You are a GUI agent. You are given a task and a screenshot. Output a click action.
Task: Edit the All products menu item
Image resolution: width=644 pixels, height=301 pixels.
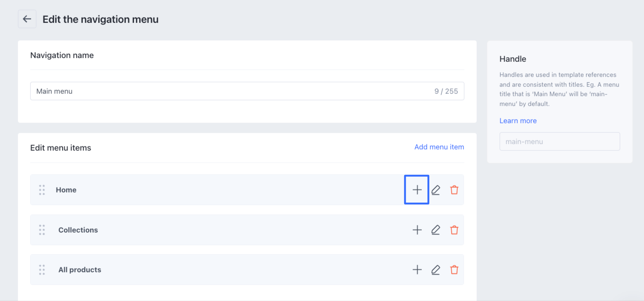point(436,269)
